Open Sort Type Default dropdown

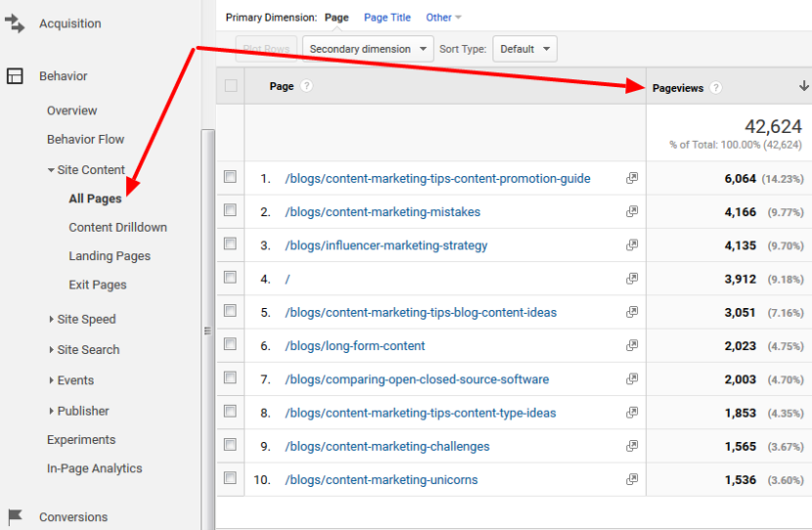[525, 49]
